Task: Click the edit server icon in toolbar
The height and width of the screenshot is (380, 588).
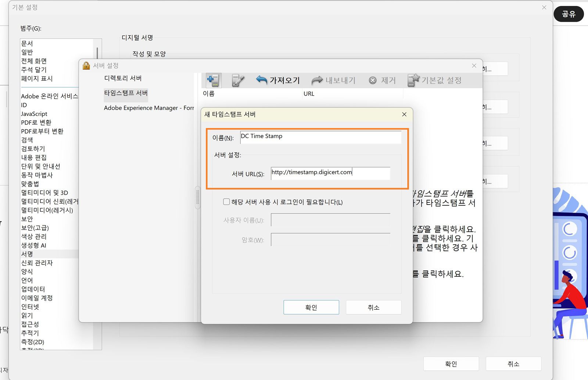Action: (238, 80)
